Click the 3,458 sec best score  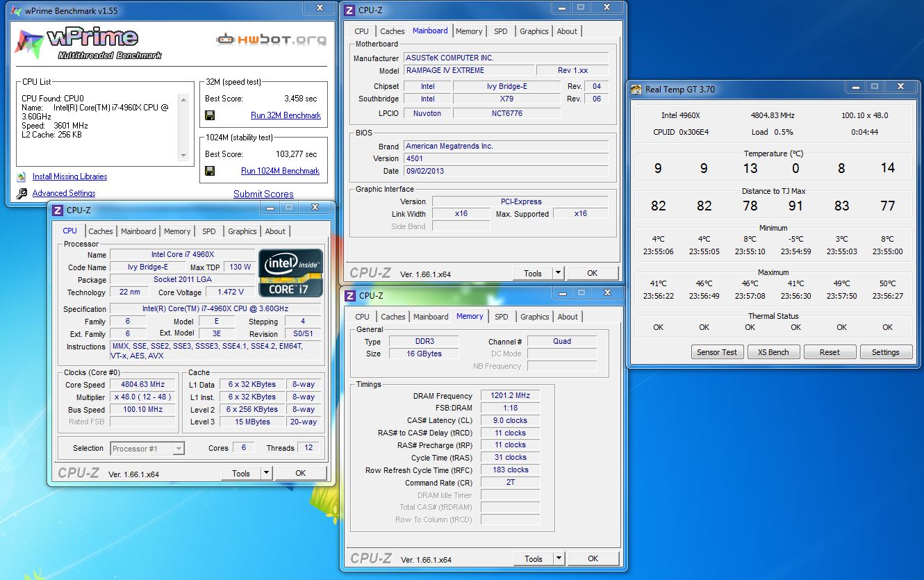[301, 99]
